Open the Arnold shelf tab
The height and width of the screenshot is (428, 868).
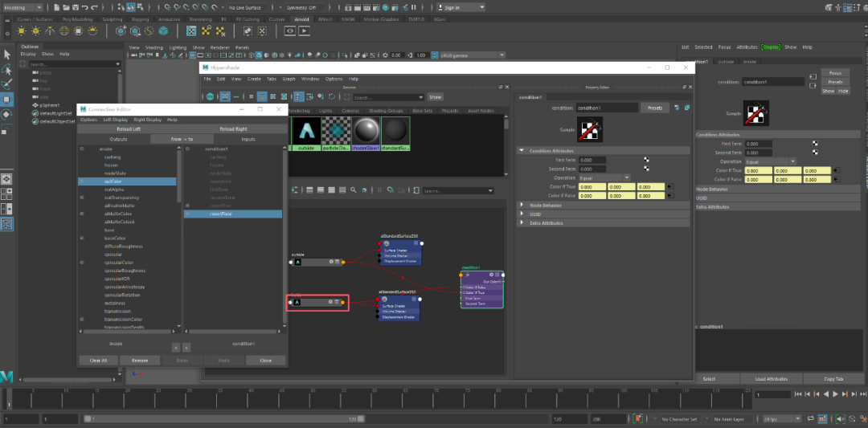pyautogui.click(x=302, y=18)
